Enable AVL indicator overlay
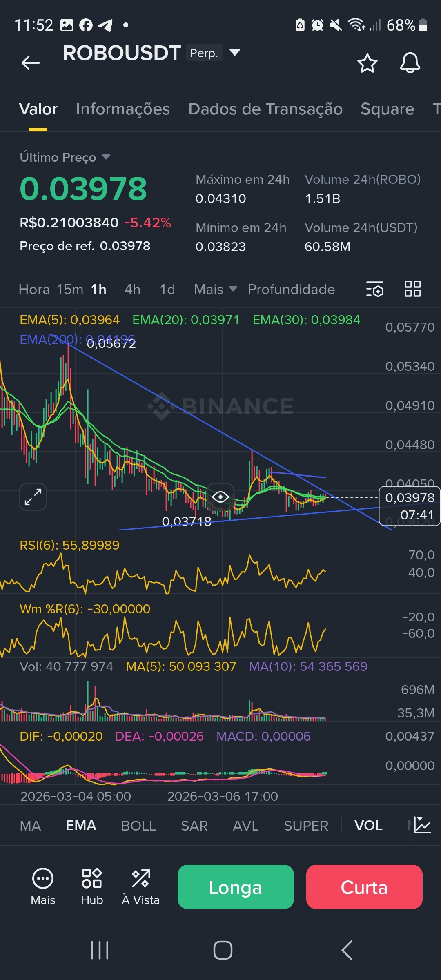 pos(245,826)
